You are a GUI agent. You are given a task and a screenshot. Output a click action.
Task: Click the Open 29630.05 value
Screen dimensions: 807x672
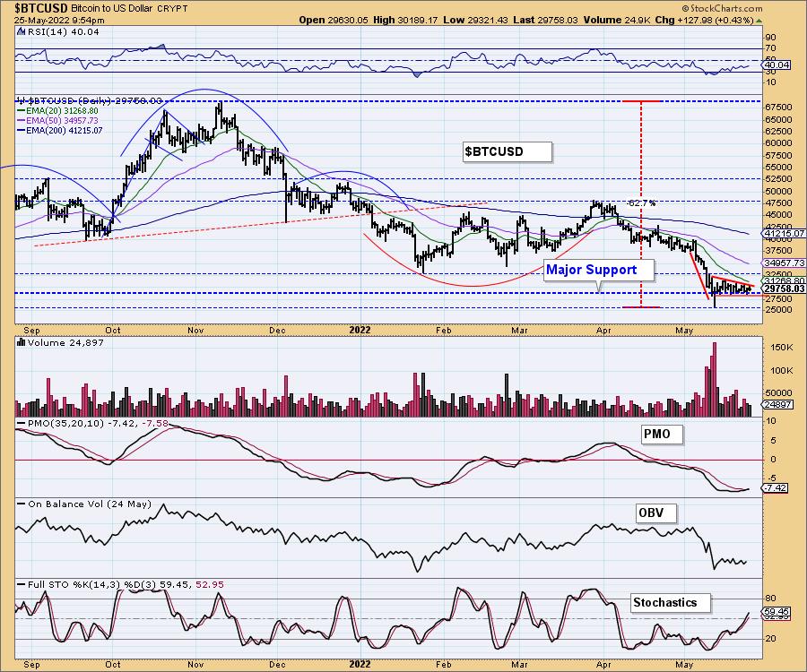coord(334,20)
